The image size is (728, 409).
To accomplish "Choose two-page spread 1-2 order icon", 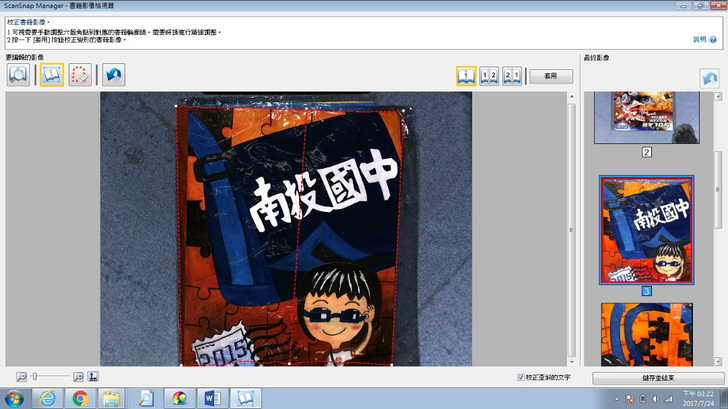I will [x=489, y=76].
